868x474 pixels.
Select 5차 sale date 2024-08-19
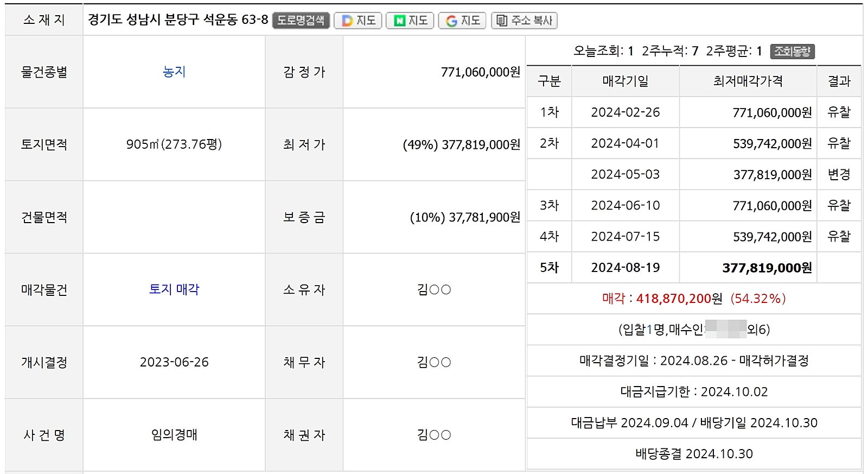tap(626, 268)
